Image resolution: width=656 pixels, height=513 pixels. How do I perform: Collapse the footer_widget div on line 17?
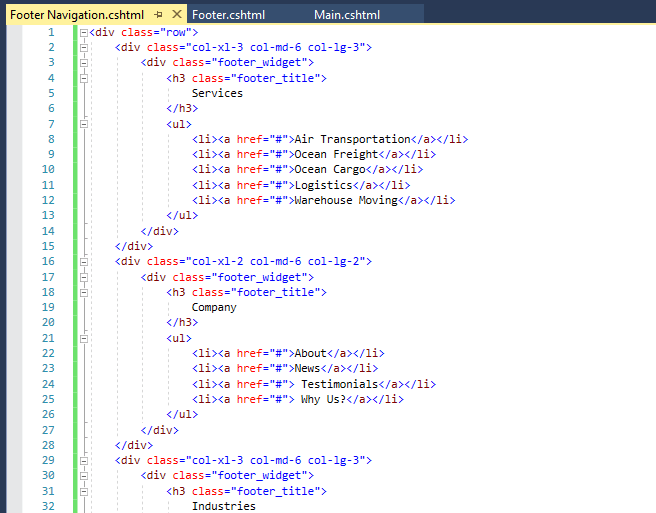click(x=82, y=277)
